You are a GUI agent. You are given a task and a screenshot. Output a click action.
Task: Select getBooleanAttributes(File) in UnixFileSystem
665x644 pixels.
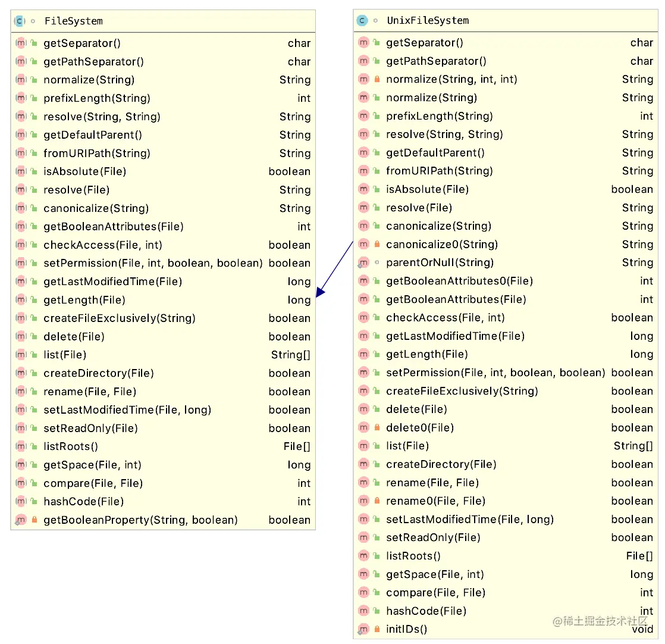pos(456,299)
